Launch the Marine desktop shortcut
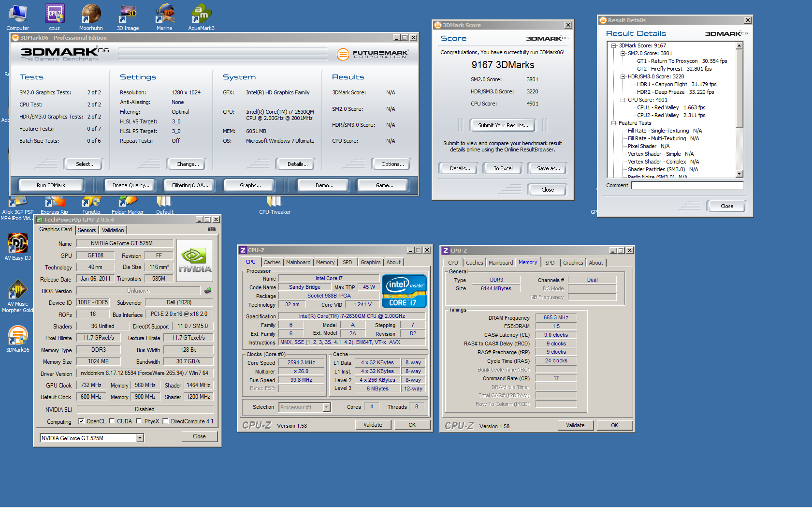812x508 pixels. click(164, 17)
